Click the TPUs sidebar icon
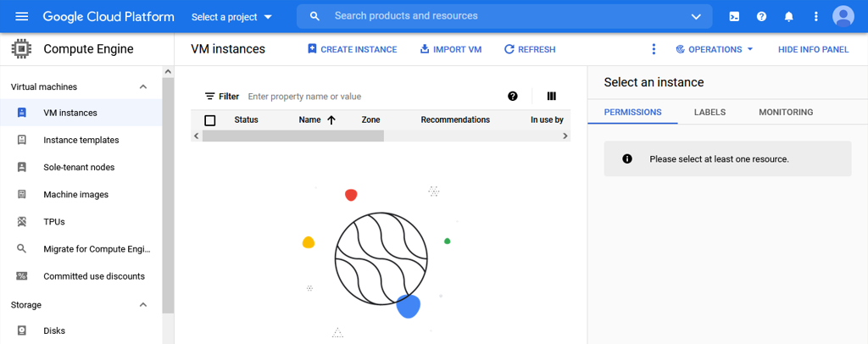Image resolution: width=868 pixels, height=344 pixels. coord(21,222)
